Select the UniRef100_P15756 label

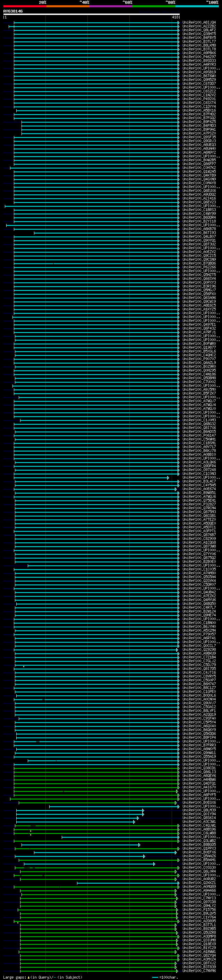tap(199, 910)
